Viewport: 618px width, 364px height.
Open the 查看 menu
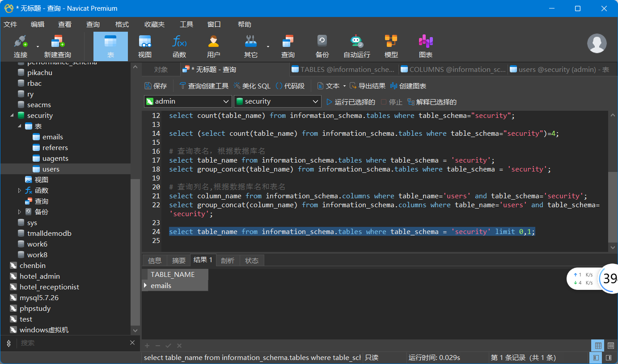pos(65,25)
